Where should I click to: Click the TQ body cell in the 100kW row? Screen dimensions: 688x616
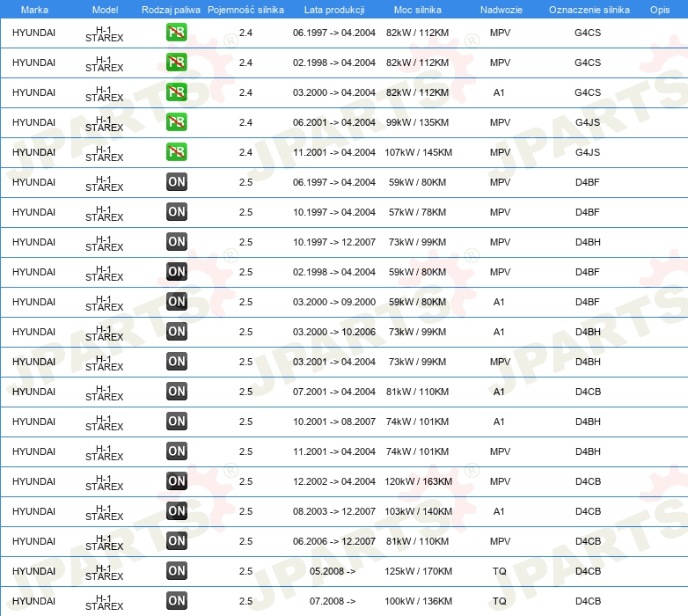coord(500,601)
